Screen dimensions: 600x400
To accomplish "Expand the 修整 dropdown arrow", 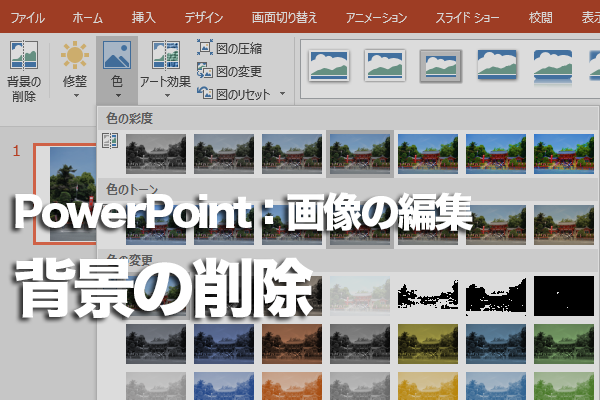I will (x=75, y=97).
